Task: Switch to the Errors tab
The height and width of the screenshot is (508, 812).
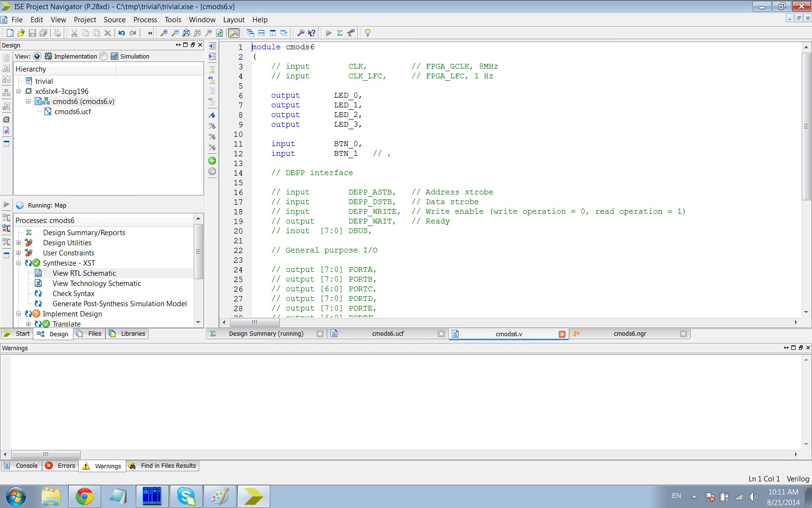Action: pos(61,466)
